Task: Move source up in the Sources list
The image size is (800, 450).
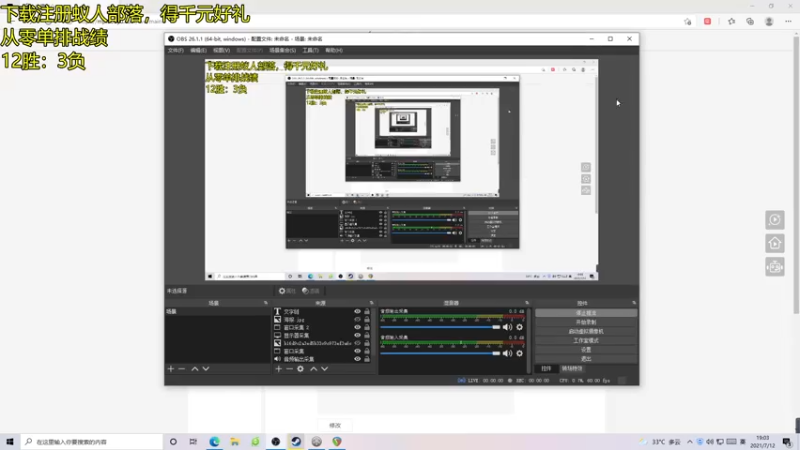Action: pos(314,369)
